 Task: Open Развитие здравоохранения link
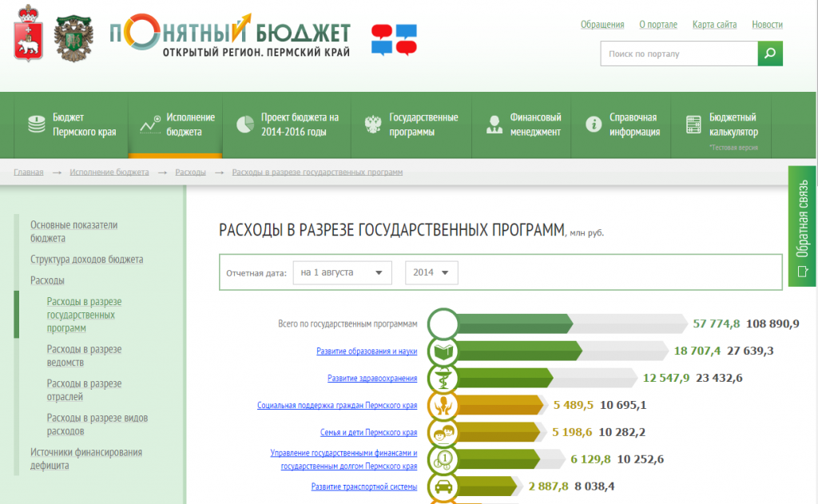(372, 379)
